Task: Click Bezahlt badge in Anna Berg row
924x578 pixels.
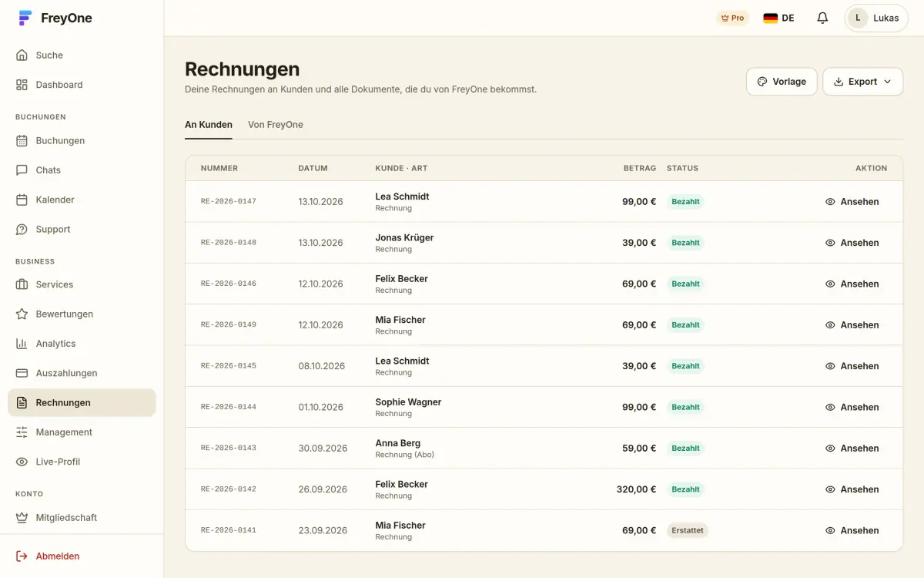Action: (685, 449)
